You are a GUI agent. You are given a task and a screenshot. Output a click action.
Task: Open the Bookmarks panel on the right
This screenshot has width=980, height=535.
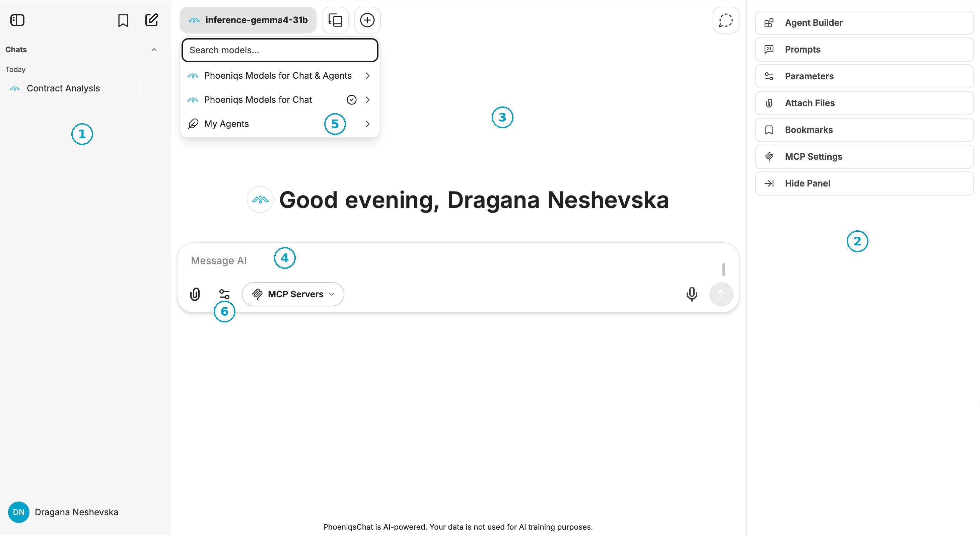coord(864,130)
